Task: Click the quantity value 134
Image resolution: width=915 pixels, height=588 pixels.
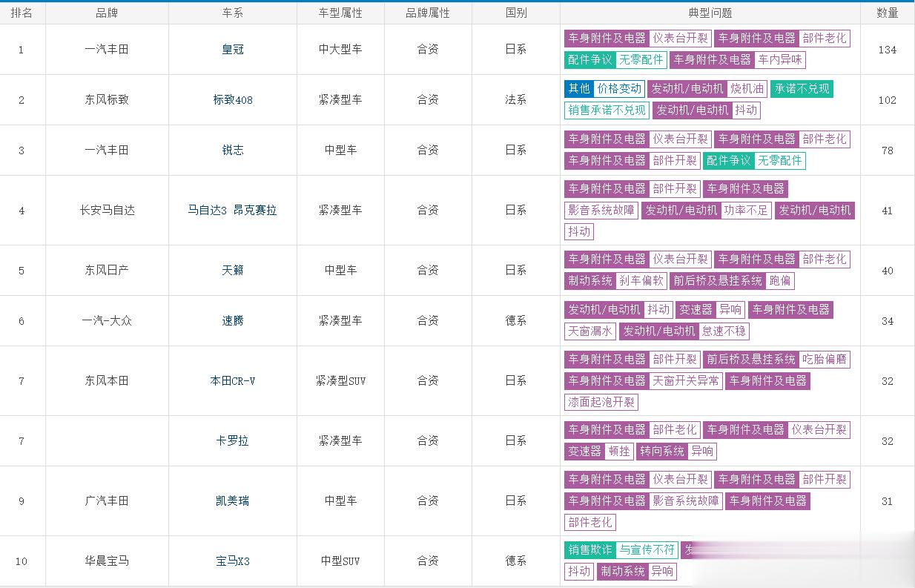Action: [888, 50]
